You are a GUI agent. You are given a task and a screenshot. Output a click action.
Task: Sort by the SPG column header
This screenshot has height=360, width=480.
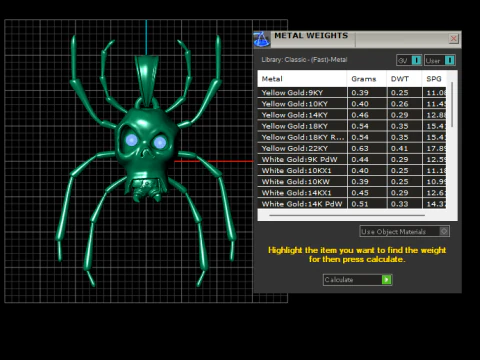[434, 79]
